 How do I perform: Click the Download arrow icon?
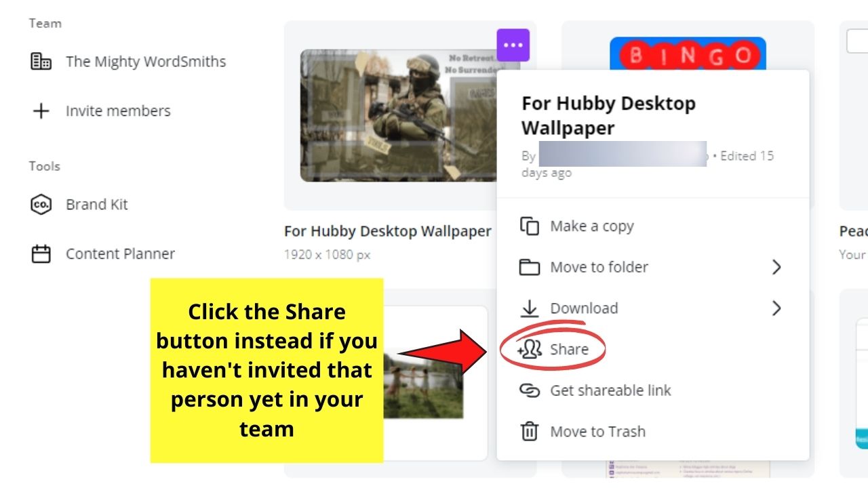click(529, 308)
